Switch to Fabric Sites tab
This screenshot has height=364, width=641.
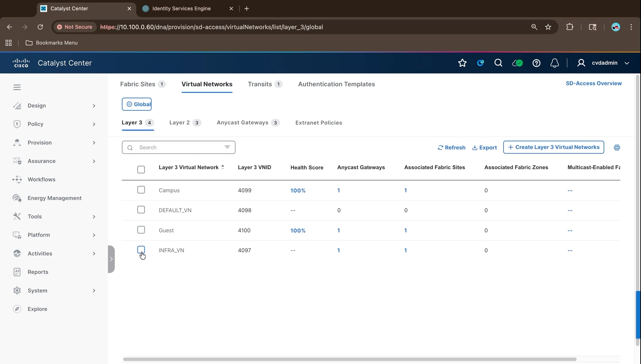tap(143, 84)
